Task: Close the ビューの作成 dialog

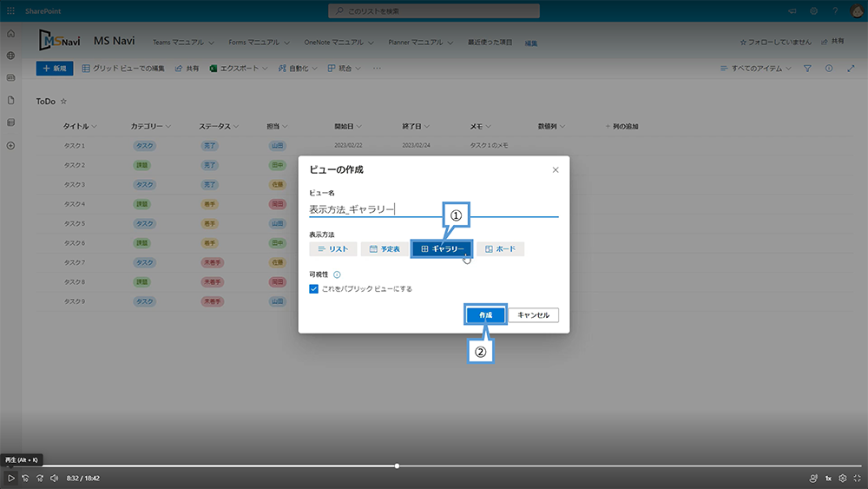Action: [556, 170]
